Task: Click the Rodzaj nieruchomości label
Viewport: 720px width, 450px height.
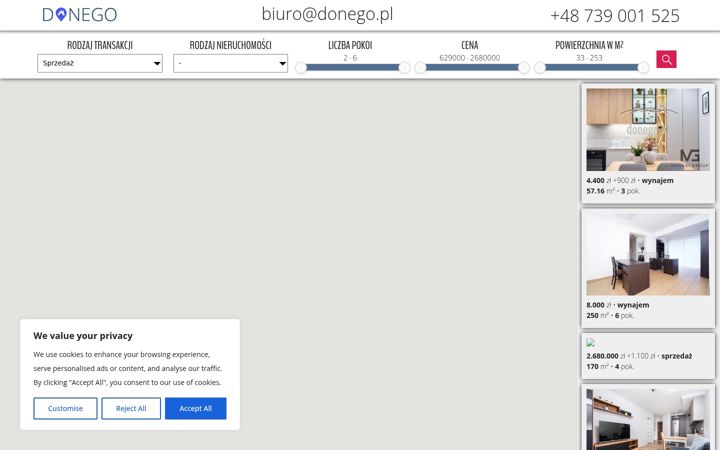Action: pyautogui.click(x=231, y=45)
